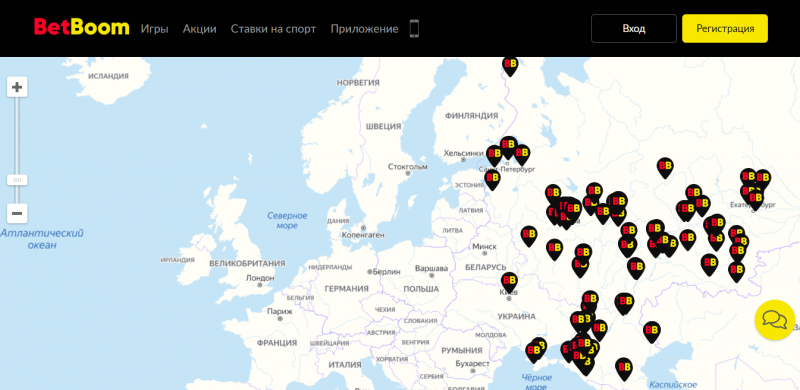Click the Варшава city label
The image size is (800, 390).
click(x=431, y=268)
